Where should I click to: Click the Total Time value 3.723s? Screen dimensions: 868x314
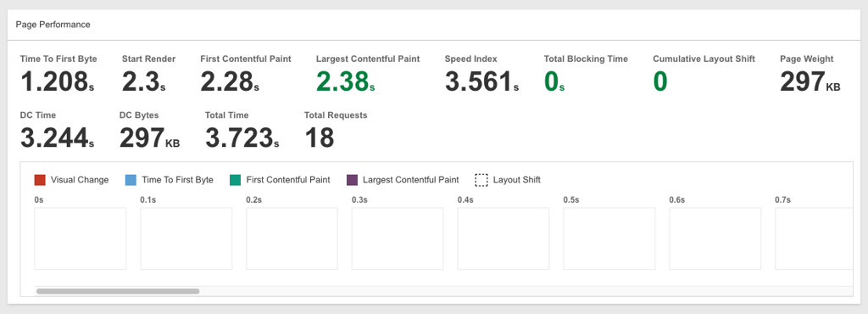click(x=242, y=137)
